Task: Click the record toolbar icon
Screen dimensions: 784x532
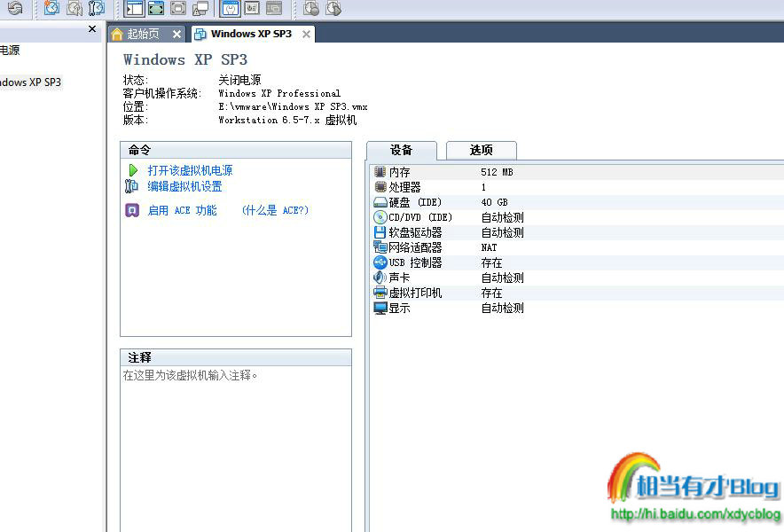Action: click(311, 8)
